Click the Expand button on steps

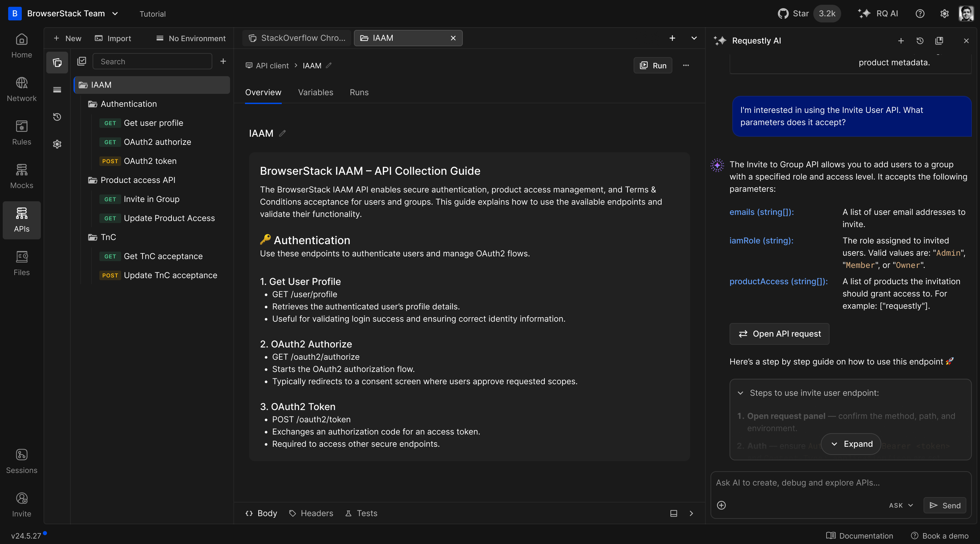tap(851, 444)
